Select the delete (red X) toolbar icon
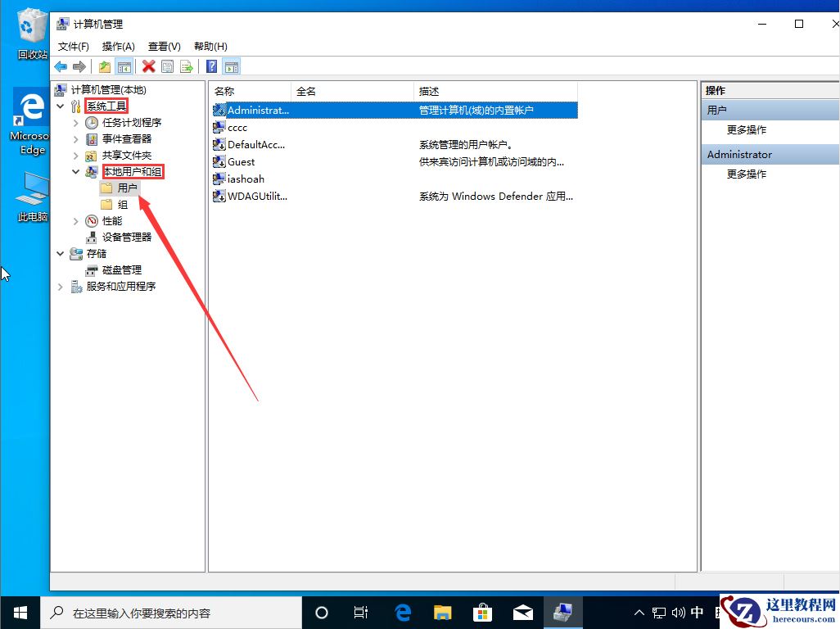 (147, 66)
